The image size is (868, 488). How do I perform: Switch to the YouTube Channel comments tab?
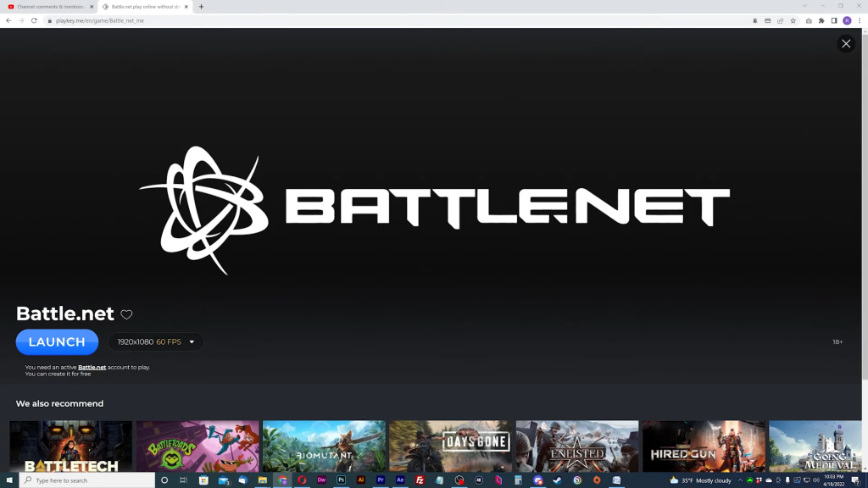(50, 7)
